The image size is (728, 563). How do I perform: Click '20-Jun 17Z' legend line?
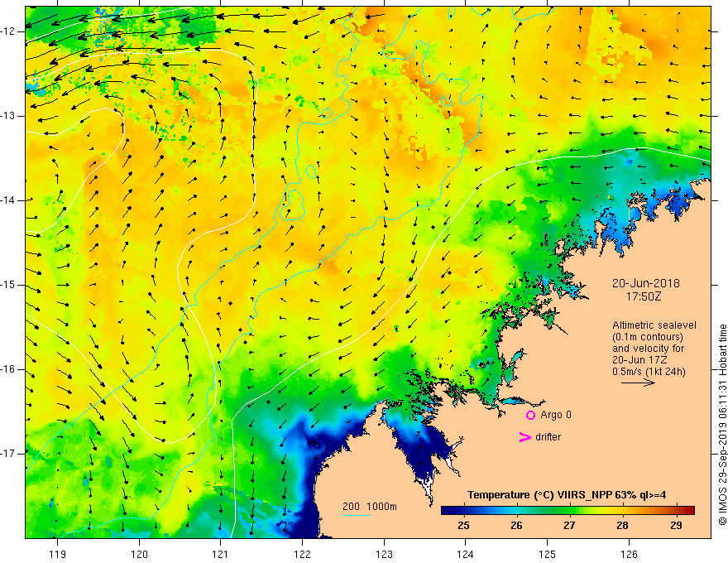[x=640, y=360]
